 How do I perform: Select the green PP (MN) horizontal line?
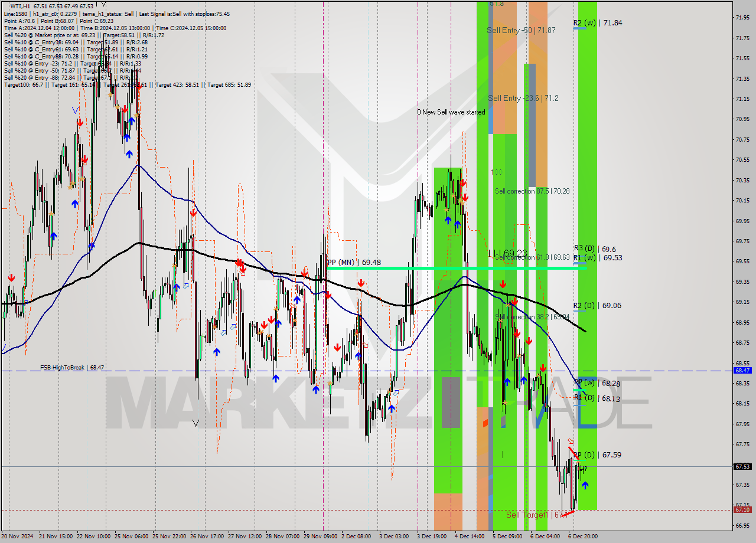point(456,269)
